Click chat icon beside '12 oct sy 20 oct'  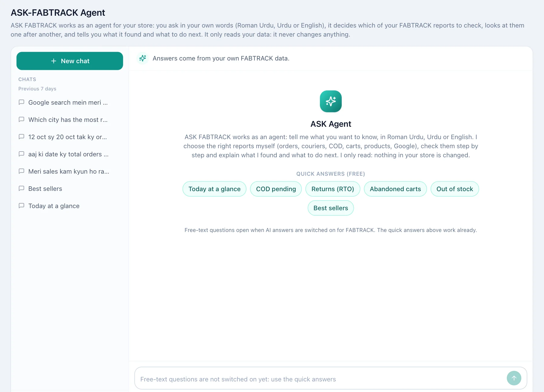(21, 137)
